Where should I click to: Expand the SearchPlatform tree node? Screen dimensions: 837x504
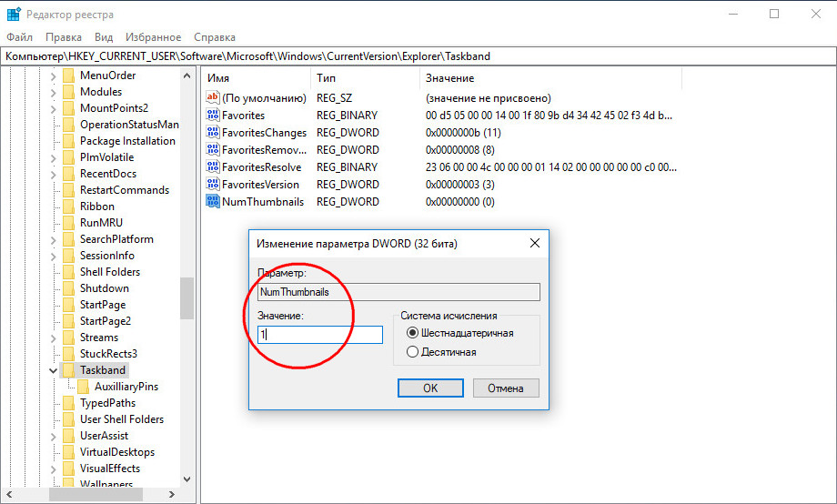53,240
